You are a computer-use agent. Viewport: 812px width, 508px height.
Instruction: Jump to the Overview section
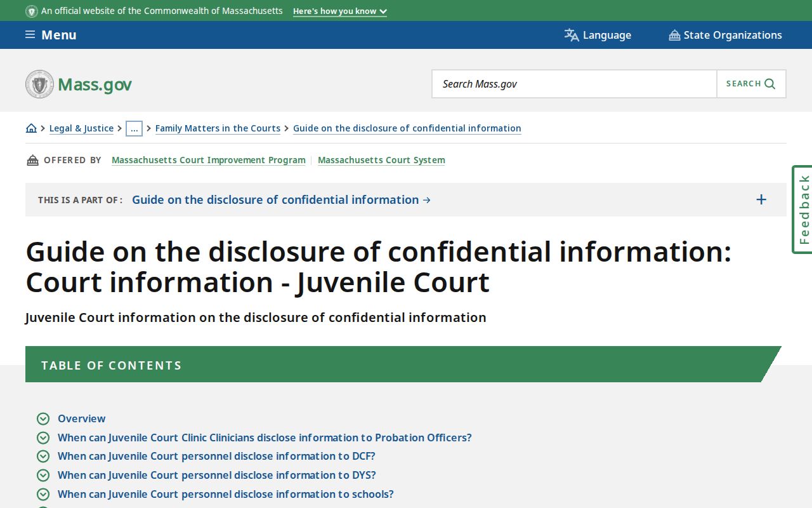point(82,418)
